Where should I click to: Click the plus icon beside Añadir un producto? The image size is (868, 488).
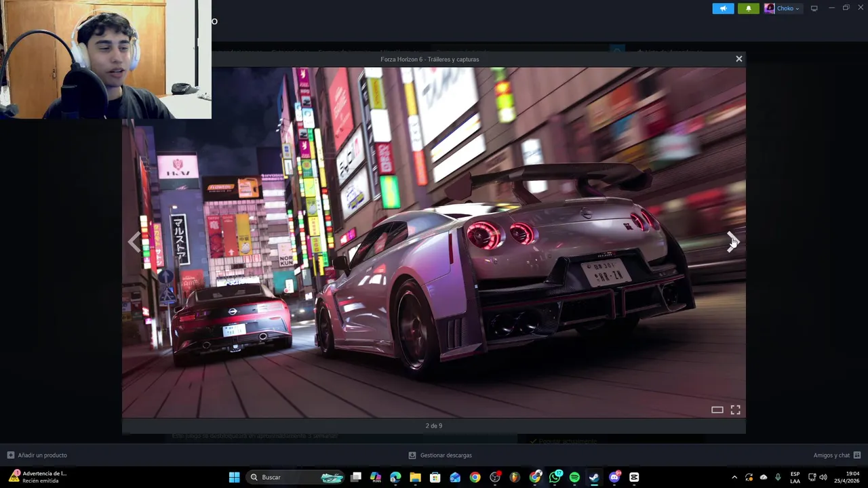(10, 455)
